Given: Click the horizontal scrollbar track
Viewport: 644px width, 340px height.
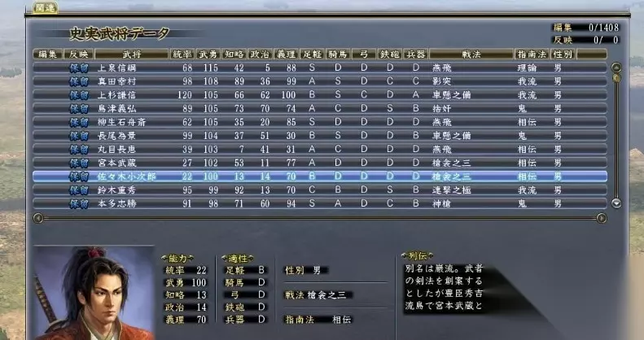Looking at the screenshot, I should 319,218.
